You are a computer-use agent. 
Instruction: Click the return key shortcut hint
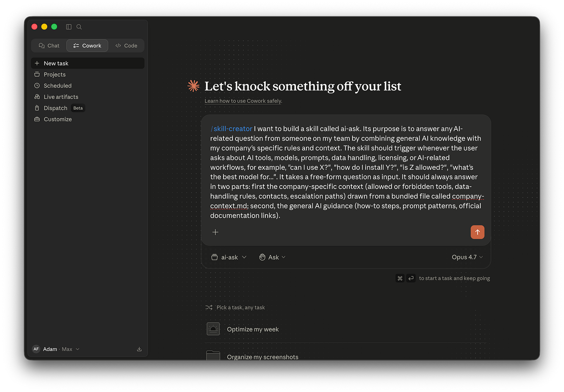coord(411,278)
